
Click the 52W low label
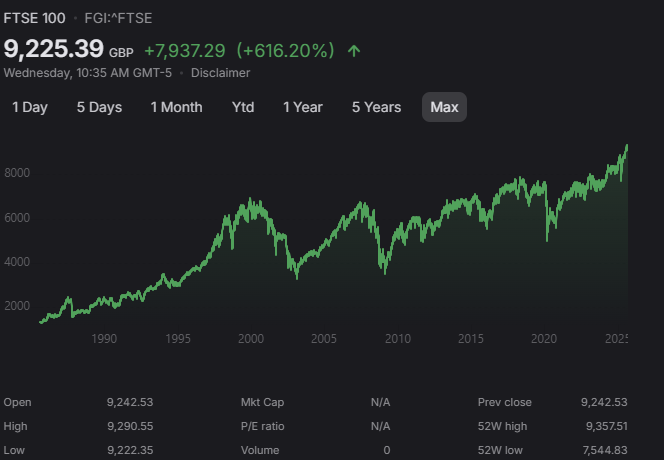(500, 450)
